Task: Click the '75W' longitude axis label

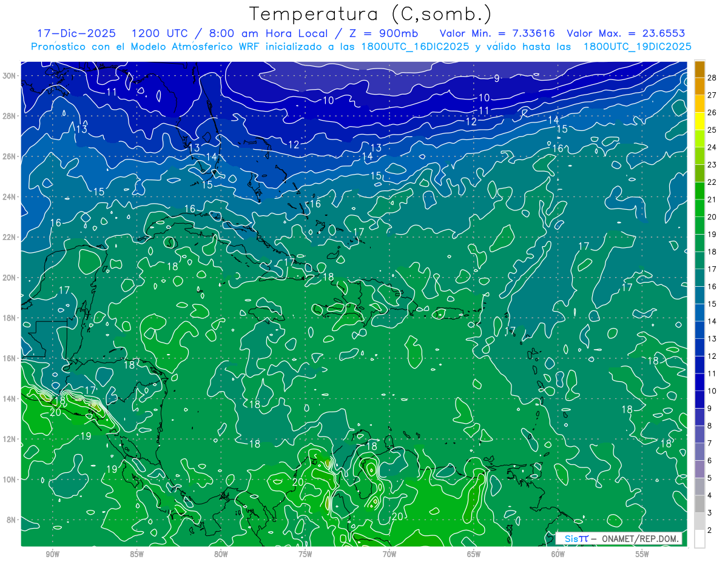Action: pos(305,554)
